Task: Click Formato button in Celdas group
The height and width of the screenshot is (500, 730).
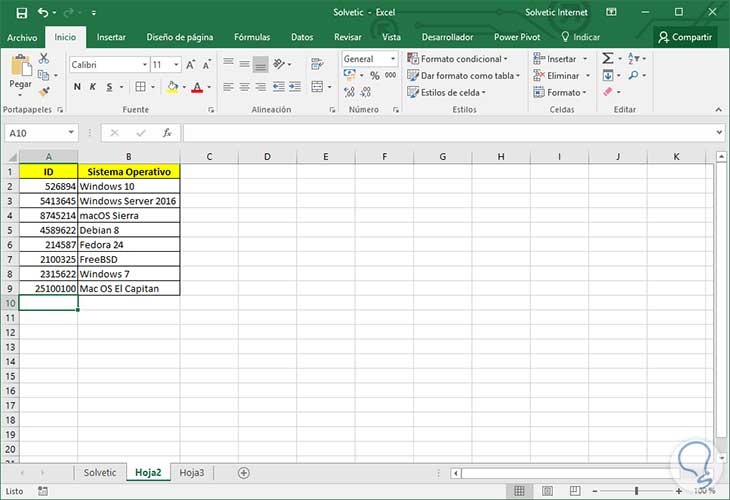Action: [x=560, y=92]
